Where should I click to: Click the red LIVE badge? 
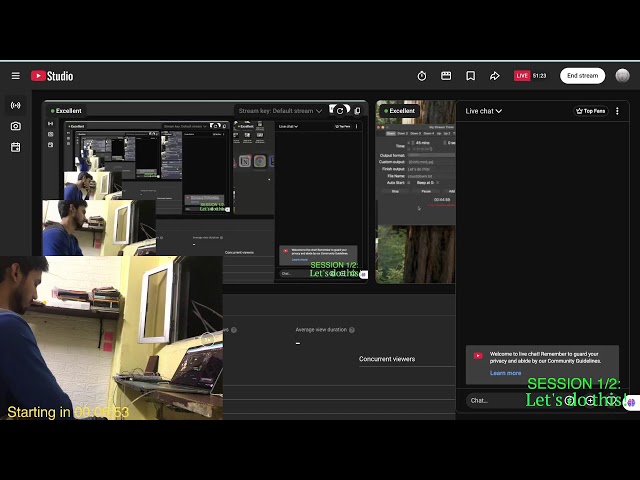coord(522,76)
